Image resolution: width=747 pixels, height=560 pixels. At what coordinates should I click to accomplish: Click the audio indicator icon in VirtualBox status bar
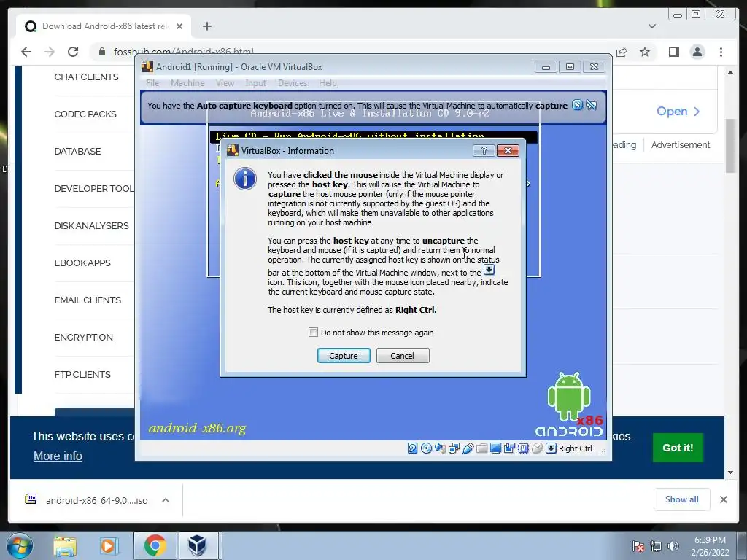[x=440, y=448]
